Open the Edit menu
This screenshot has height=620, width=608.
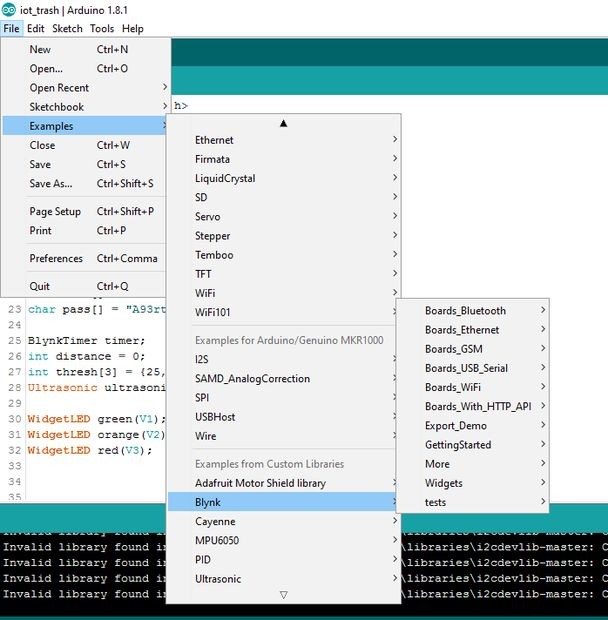(x=36, y=28)
